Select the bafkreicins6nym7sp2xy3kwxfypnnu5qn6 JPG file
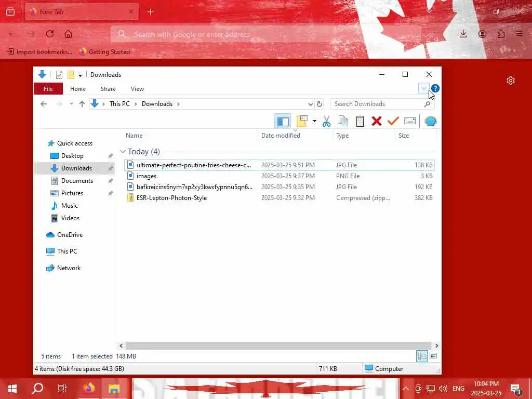Screen dimensions: 532x399 pyautogui.click(x=279, y=187)
